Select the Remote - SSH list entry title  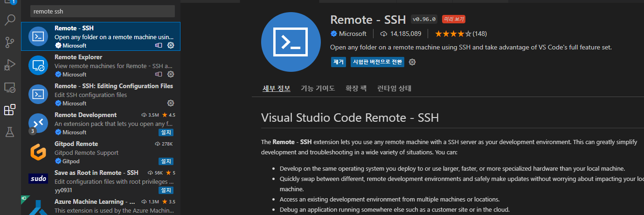74,28
